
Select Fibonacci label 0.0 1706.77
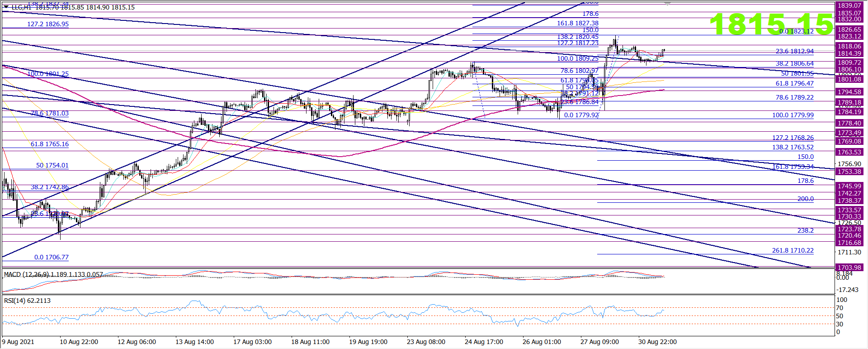pyautogui.click(x=52, y=257)
